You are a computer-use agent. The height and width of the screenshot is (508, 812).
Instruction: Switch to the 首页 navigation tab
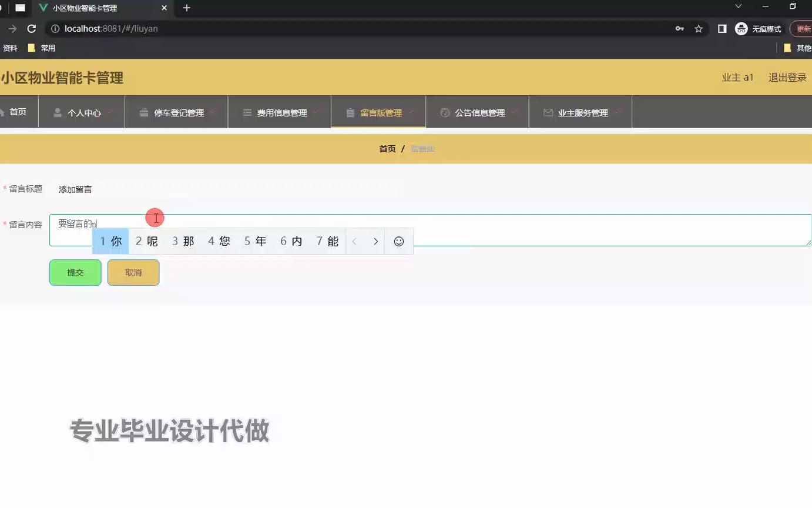tap(18, 112)
